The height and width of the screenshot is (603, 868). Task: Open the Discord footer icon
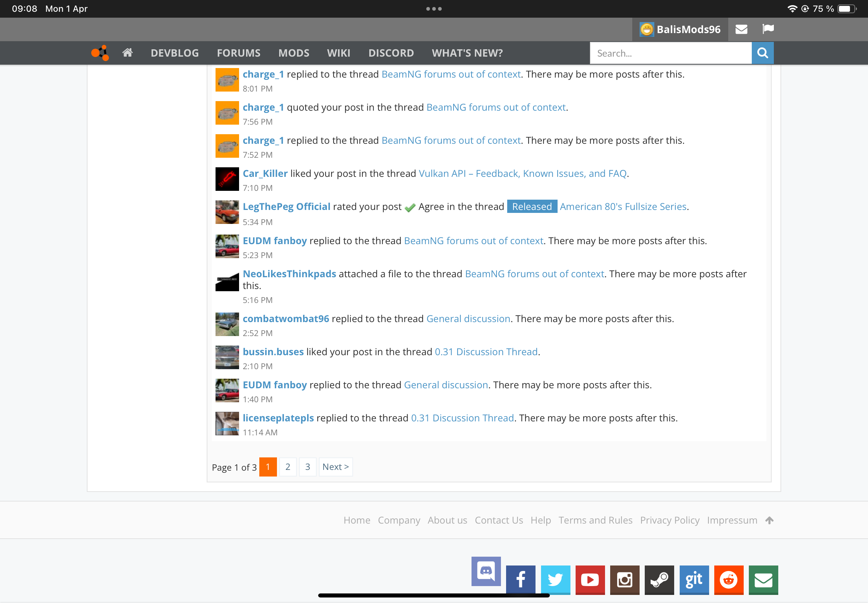click(x=486, y=571)
